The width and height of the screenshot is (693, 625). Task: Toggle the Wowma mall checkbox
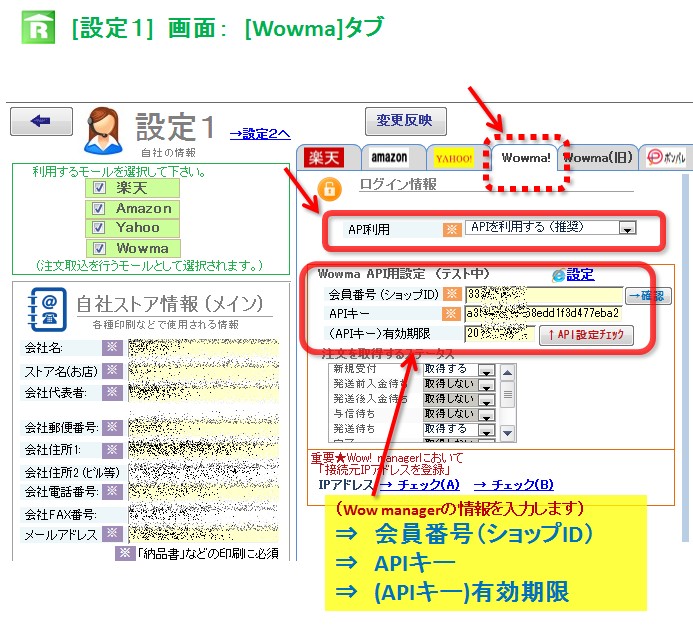coord(99,248)
